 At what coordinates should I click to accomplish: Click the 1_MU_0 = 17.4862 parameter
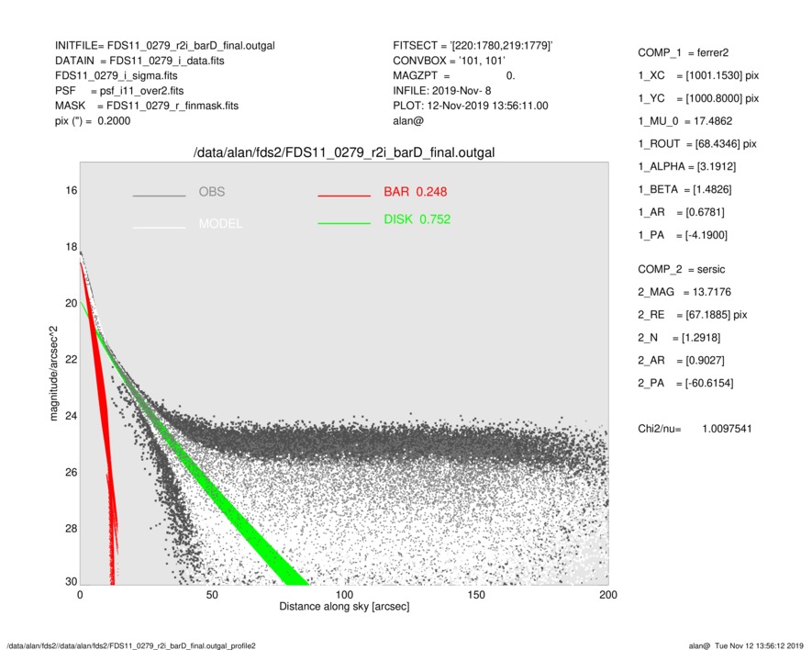pyautogui.click(x=685, y=121)
